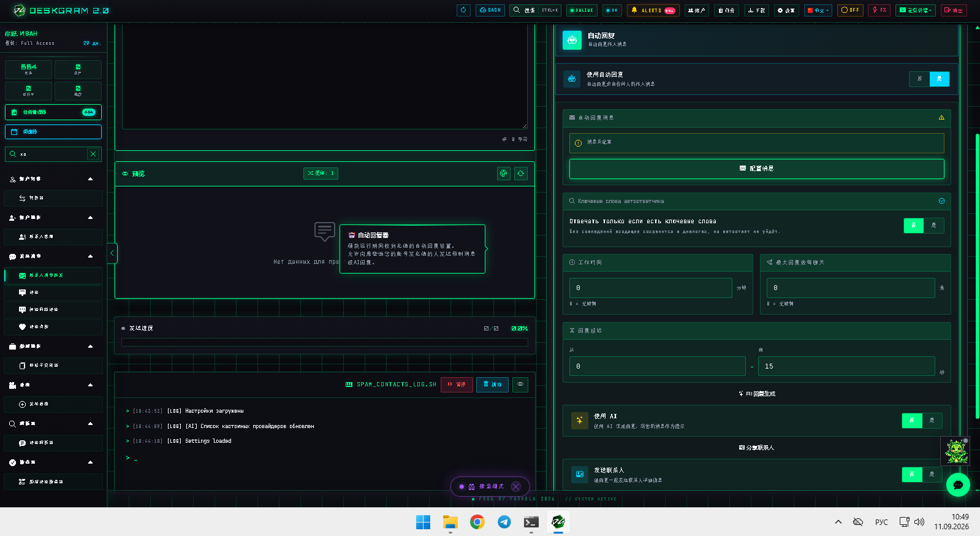The height and width of the screenshot is (536, 980).
Task: Clear the log with trash button
Action: click(x=492, y=385)
